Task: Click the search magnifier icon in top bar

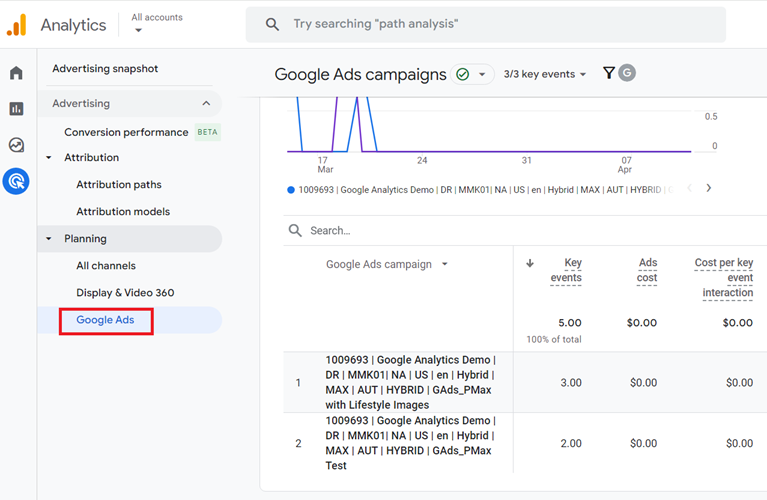Action: pos(272,24)
